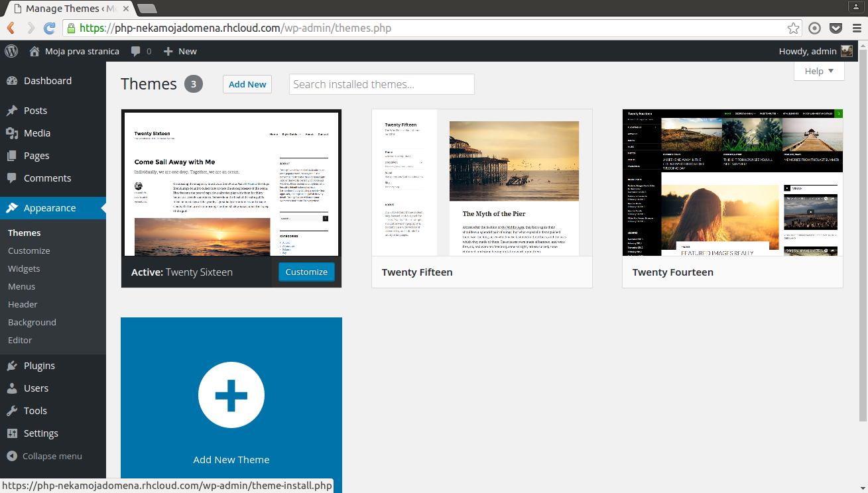Click the circular extension icon in toolbar

(815, 28)
